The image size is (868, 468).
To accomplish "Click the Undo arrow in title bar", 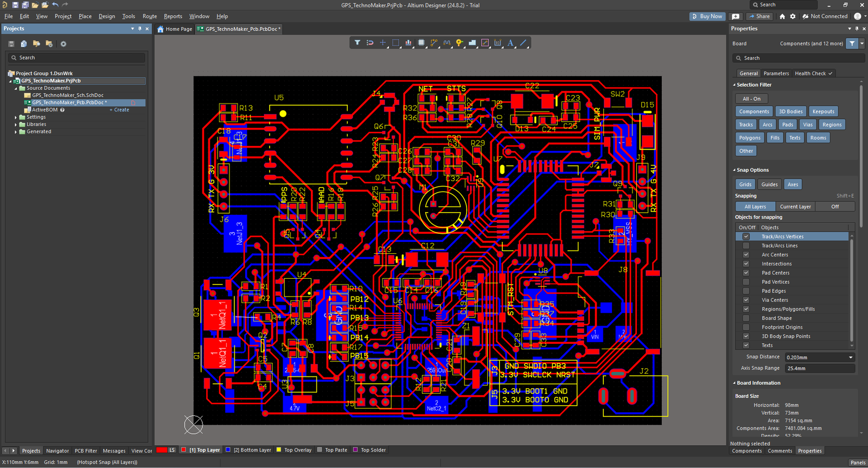I will tap(55, 5).
